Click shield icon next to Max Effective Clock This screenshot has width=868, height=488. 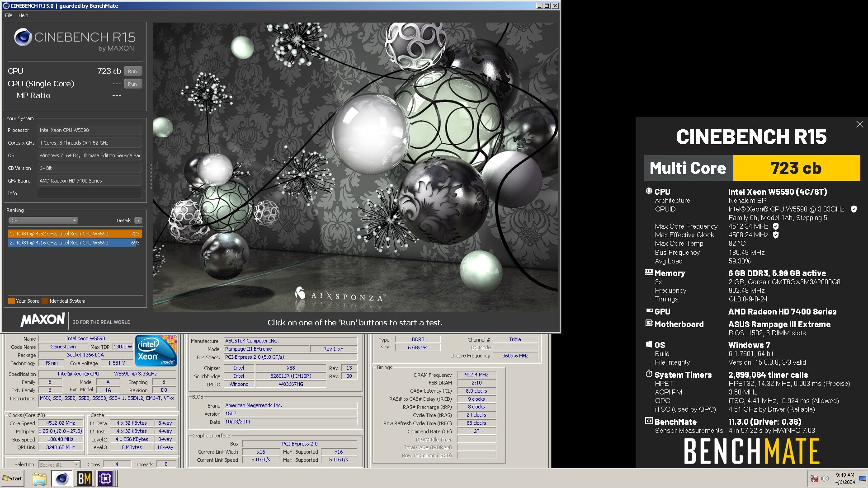tap(776, 235)
